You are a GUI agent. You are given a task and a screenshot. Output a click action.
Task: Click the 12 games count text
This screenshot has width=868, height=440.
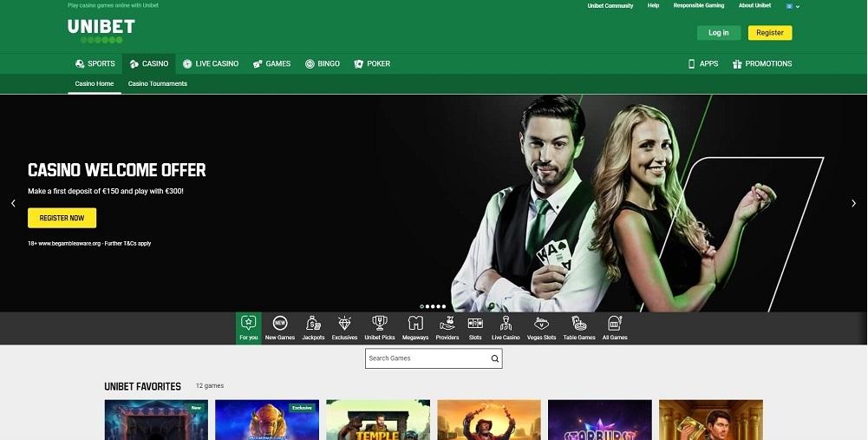click(x=210, y=385)
